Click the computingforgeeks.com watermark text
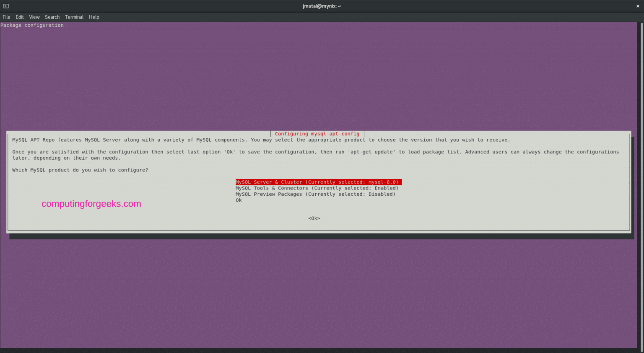This screenshot has height=353, width=644. 91,204
